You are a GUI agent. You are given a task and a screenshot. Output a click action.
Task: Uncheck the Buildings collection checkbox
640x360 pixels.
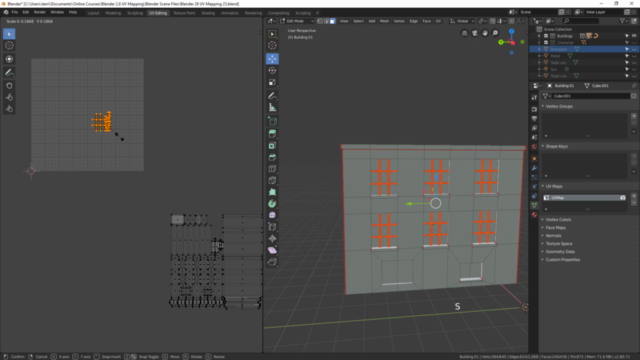[546, 36]
